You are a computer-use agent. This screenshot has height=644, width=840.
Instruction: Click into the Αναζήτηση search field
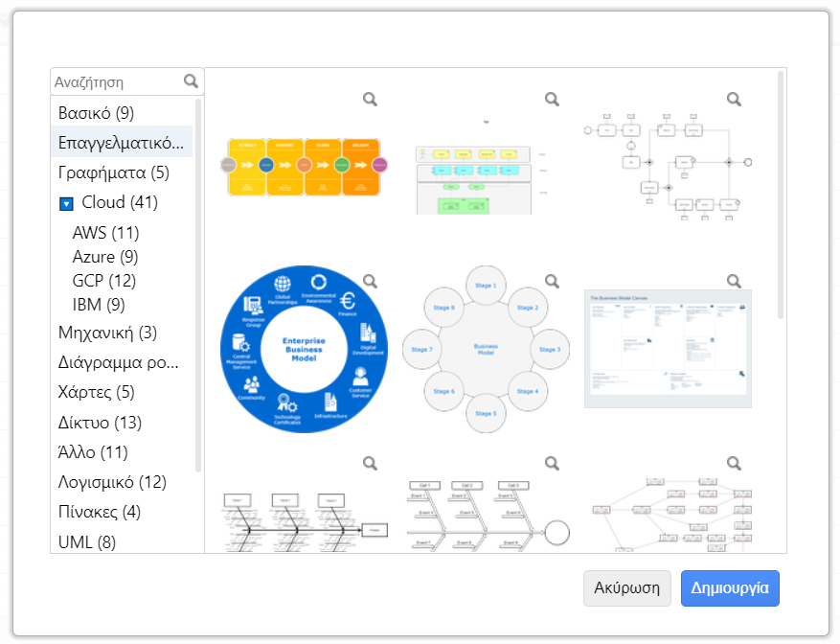pos(118,82)
